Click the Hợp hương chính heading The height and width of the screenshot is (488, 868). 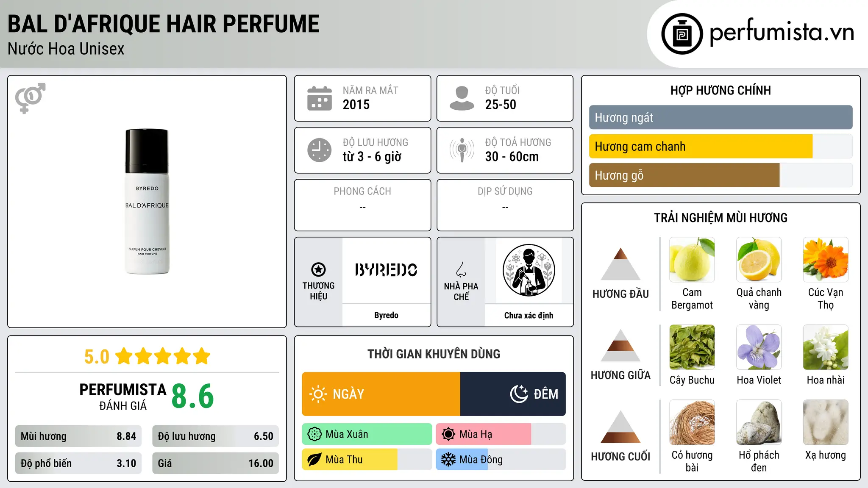pos(721,90)
